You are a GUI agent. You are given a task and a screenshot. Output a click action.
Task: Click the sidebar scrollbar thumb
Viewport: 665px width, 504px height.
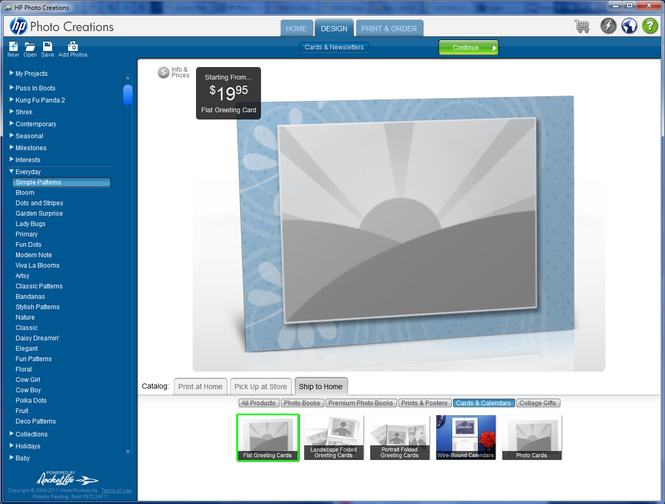pyautogui.click(x=128, y=95)
